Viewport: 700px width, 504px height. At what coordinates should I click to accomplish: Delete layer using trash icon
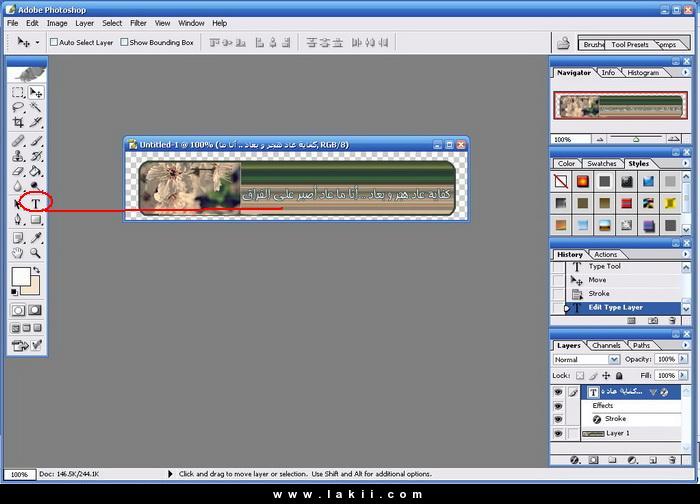tap(672, 460)
